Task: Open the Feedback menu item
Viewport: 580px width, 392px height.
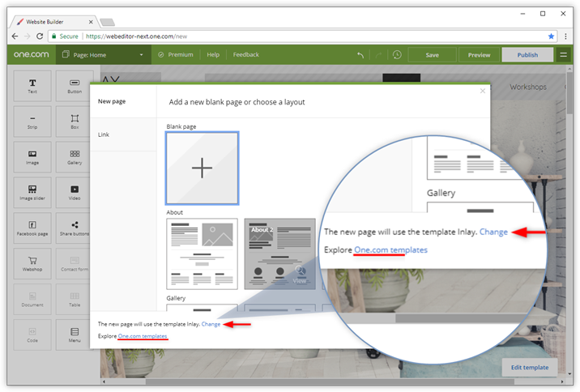Action: click(x=246, y=55)
